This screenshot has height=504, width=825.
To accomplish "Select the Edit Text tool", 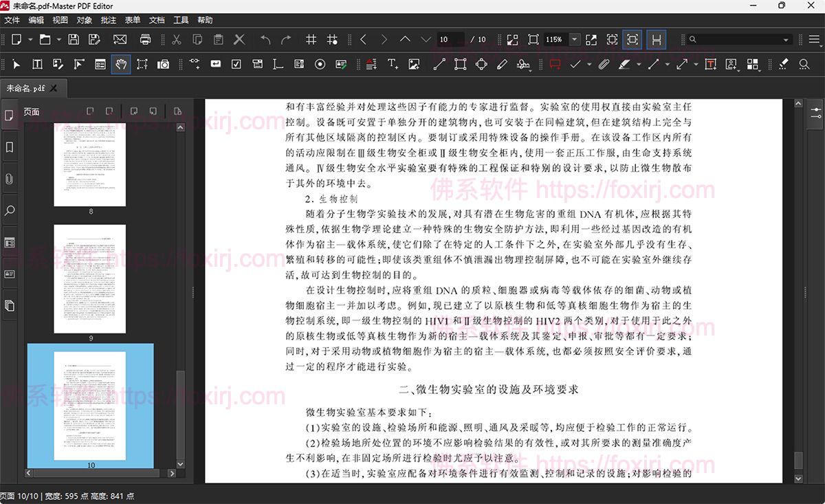I will pos(36,64).
